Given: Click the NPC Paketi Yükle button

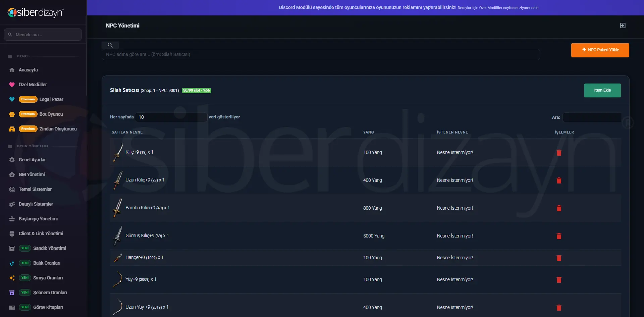Looking at the screenshot, I should click(600, 50).
